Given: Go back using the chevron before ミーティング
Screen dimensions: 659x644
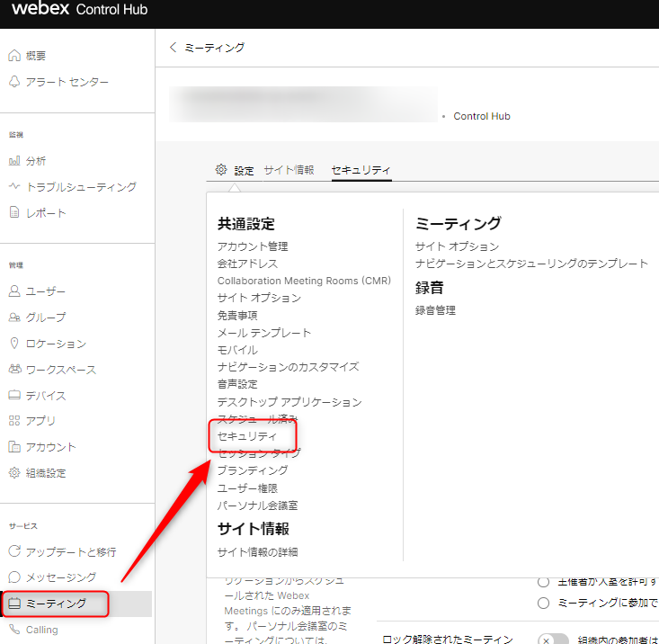Looking at the screenshot, I should 173,47.
